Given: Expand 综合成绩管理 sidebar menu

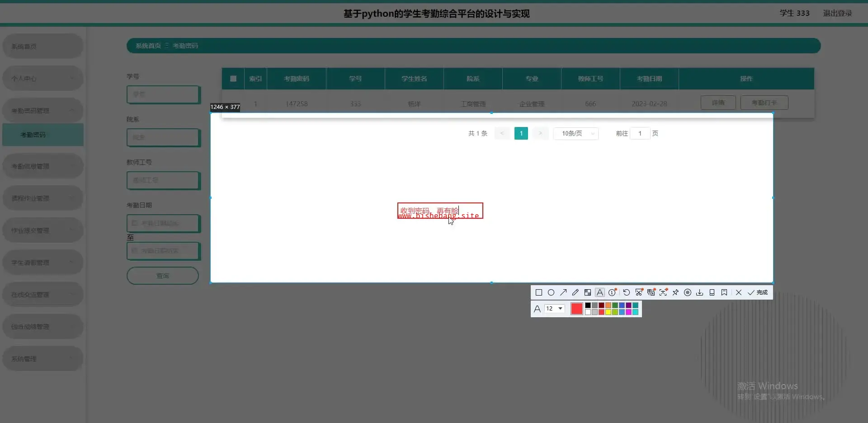Looking at the screenshot, I should tap(43, 326).
